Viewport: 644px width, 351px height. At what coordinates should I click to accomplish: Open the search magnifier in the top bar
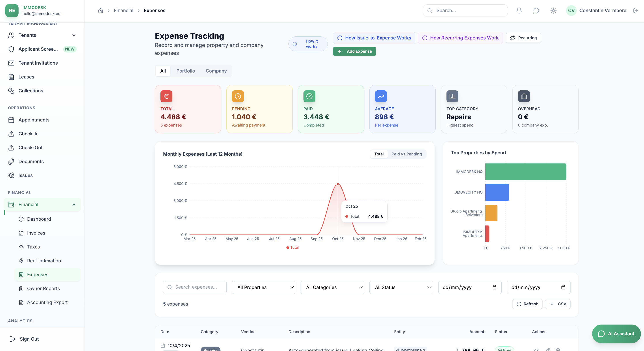(429, 11)
